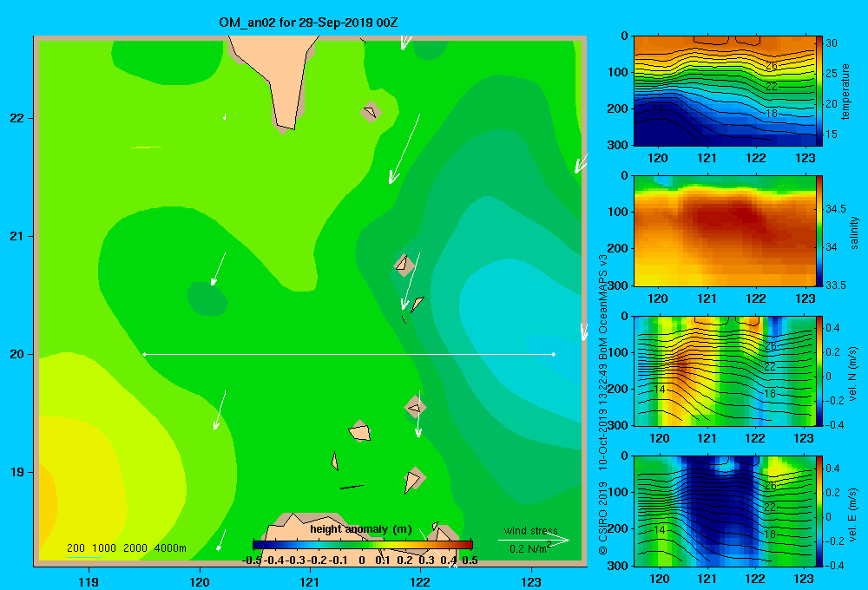The height and width of the screenshot is (590, 868).
Task: Click depth label '300' of salinity panel
Action: [618, 285]
